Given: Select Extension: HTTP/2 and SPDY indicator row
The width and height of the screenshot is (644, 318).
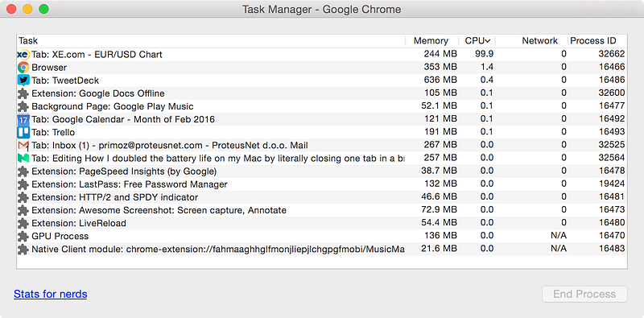Looking at the screenshot, I should (321, 197).
